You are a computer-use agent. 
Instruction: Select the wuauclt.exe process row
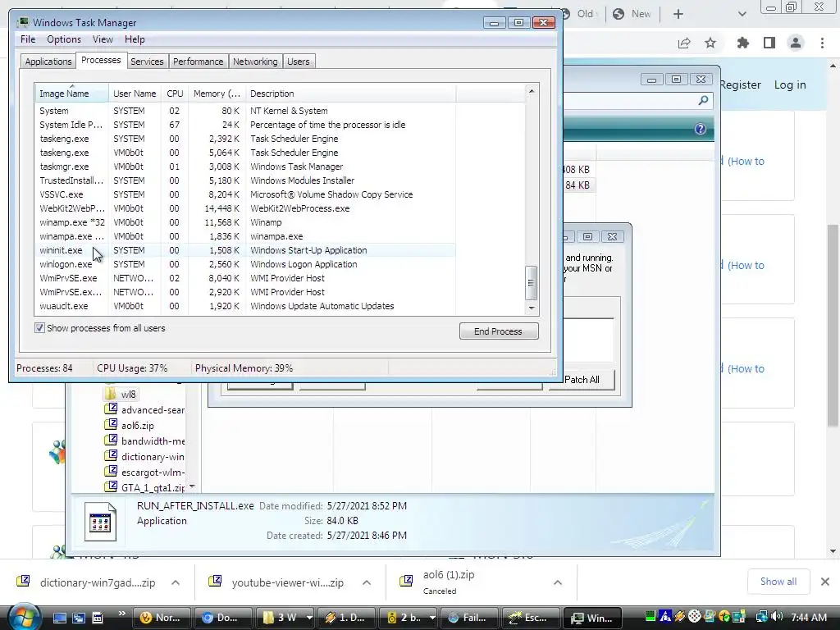(246, 306)
